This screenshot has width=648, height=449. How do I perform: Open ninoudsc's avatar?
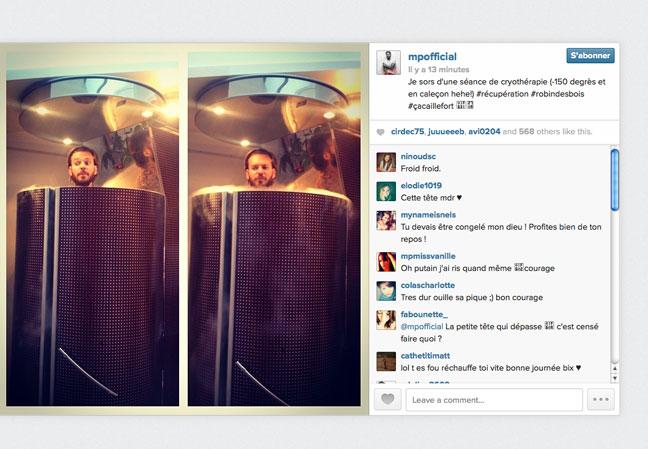386,162
